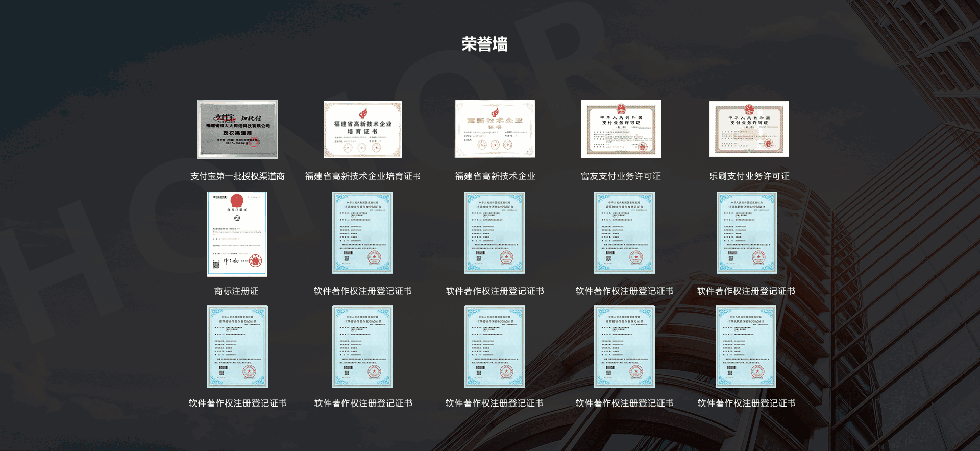Open the 富友支付业务许可证 license image
Viewport: 980px width, 451px height.
(x=621, y=129)
